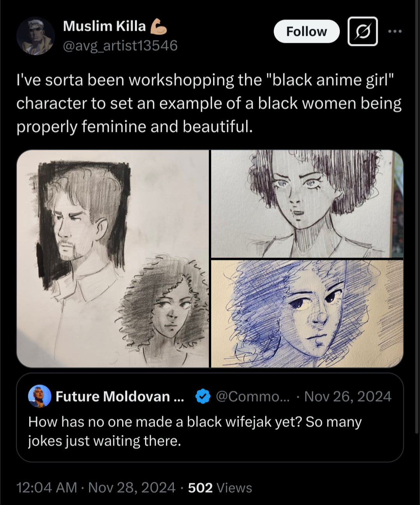Click the 12:04 AM Nov 28, 2024 timestamp
The image size is (420, 505).
click(96, 487)
